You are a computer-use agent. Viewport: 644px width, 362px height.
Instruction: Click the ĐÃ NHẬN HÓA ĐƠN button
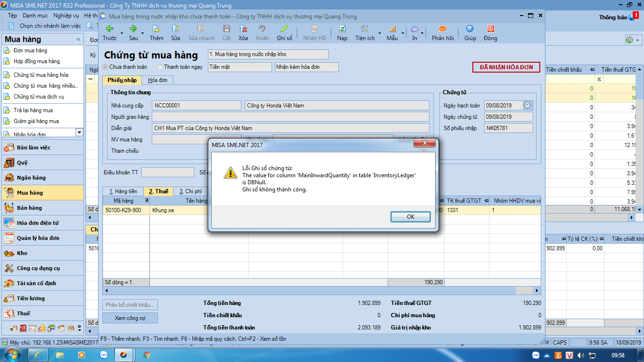tap(506, 67)
